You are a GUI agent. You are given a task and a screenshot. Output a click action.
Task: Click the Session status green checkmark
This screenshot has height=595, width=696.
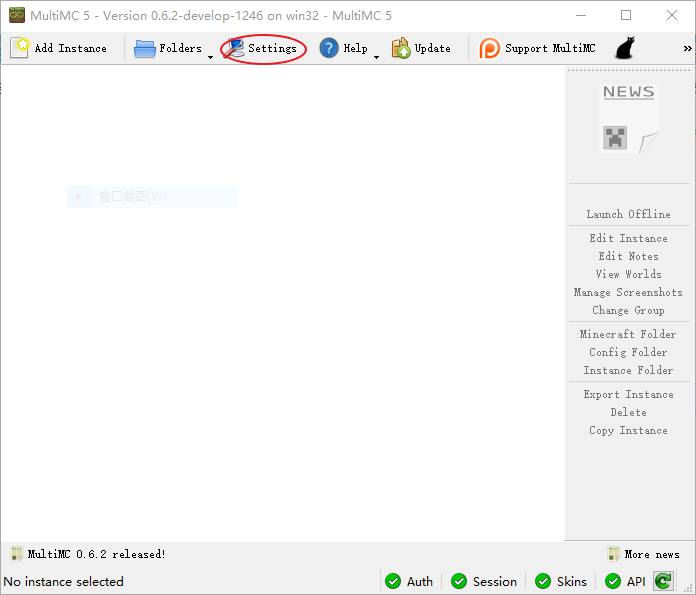click(x=459, y=581)
